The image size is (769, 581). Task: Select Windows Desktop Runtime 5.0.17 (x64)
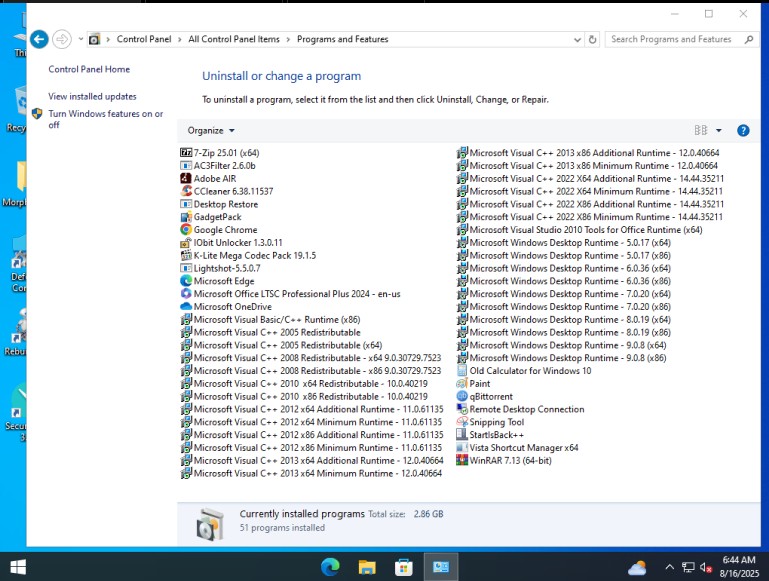tap(564, 242)
